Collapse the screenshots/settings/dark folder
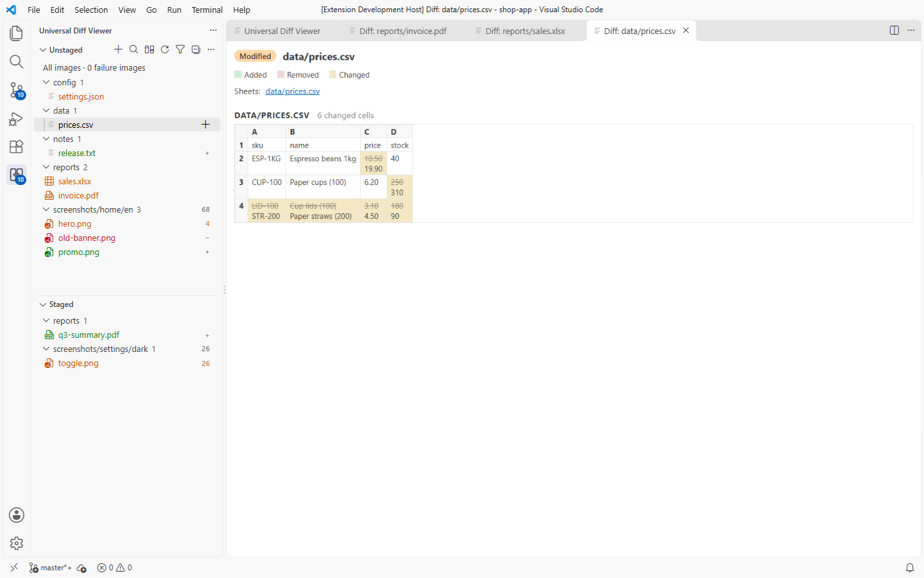 (46, 349)
